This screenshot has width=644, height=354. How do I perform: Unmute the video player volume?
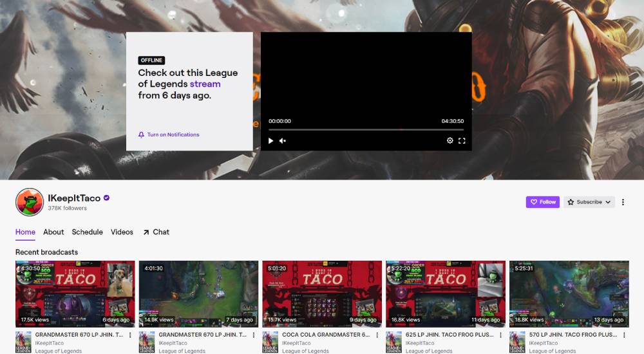(x=283, y=141)
